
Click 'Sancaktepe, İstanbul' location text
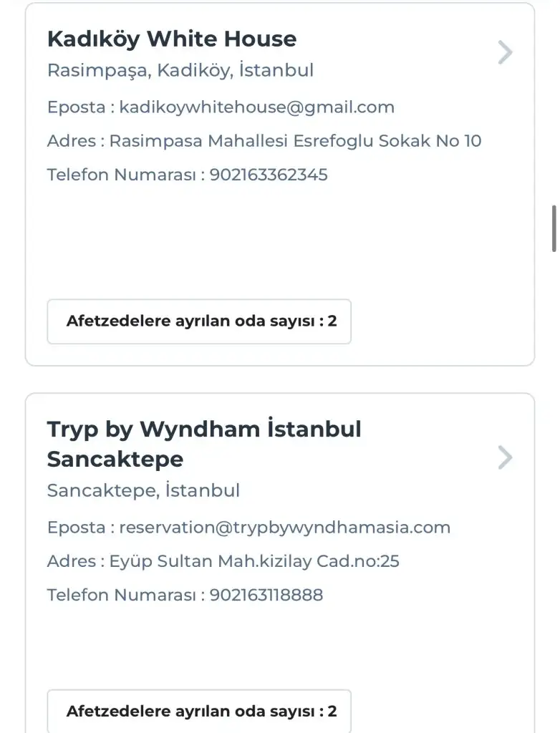click(143, 490)
